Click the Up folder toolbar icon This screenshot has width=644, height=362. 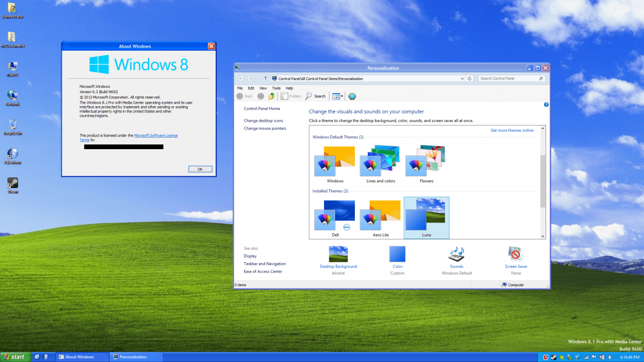point(271,96)
